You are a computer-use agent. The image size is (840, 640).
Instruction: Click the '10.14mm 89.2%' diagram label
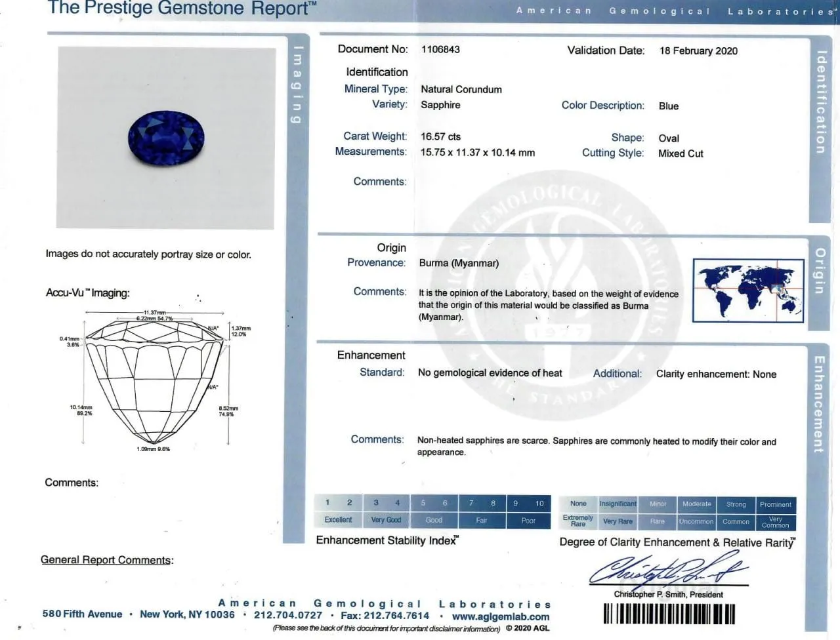(81, 410)
